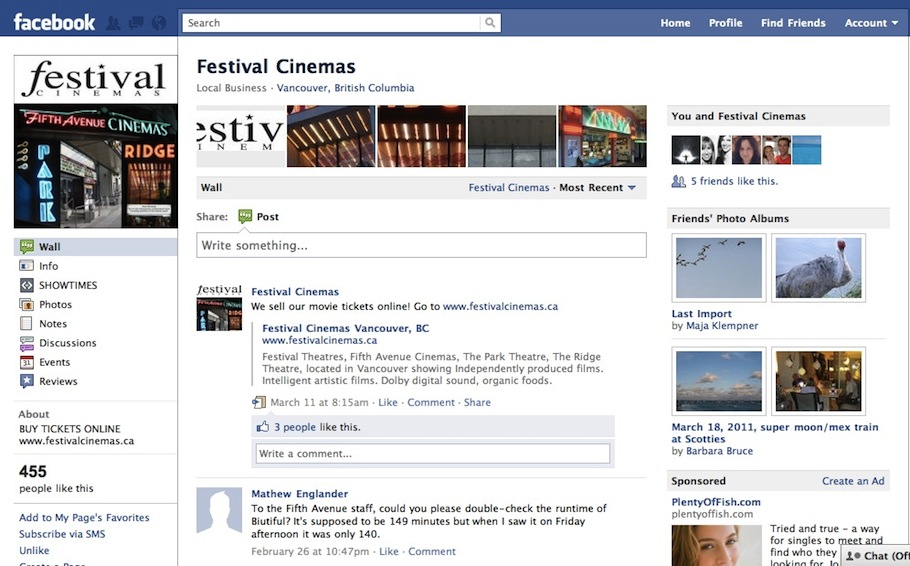Click Comment on Festival Cinemas post

coord(431,402)
